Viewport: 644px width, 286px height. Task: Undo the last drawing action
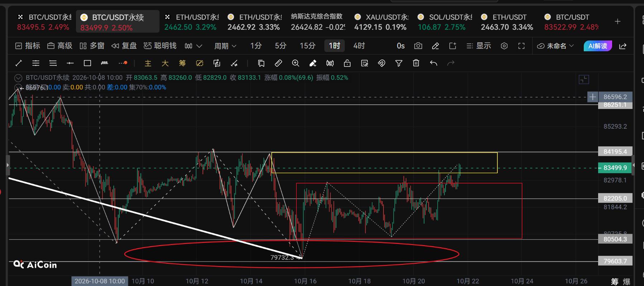click(x=434, y=63)
